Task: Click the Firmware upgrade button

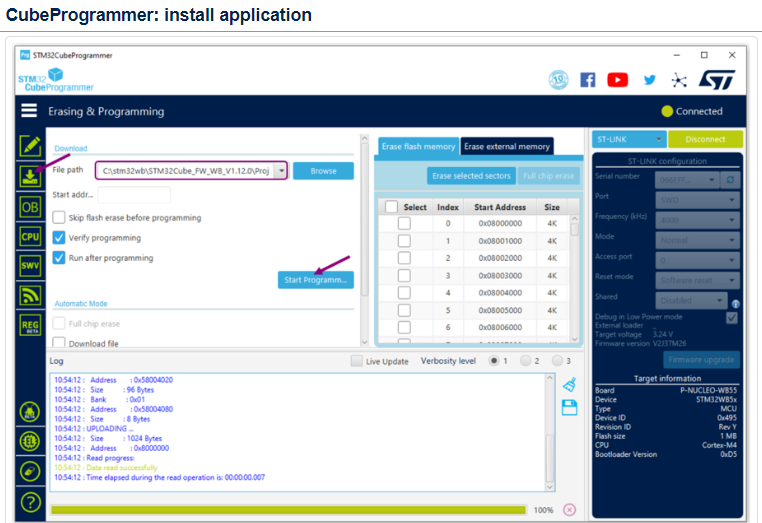Action: 701,360
